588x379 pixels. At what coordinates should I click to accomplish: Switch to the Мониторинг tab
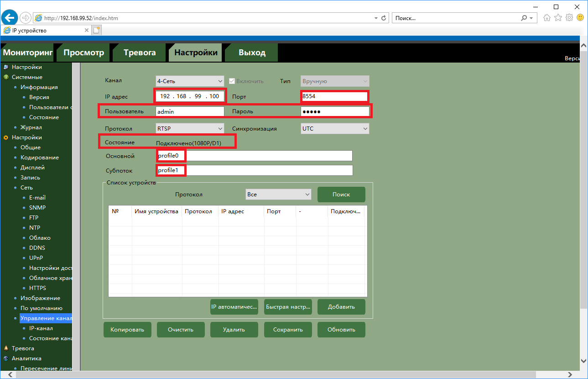pyautogui.click(x=28, y=53)
